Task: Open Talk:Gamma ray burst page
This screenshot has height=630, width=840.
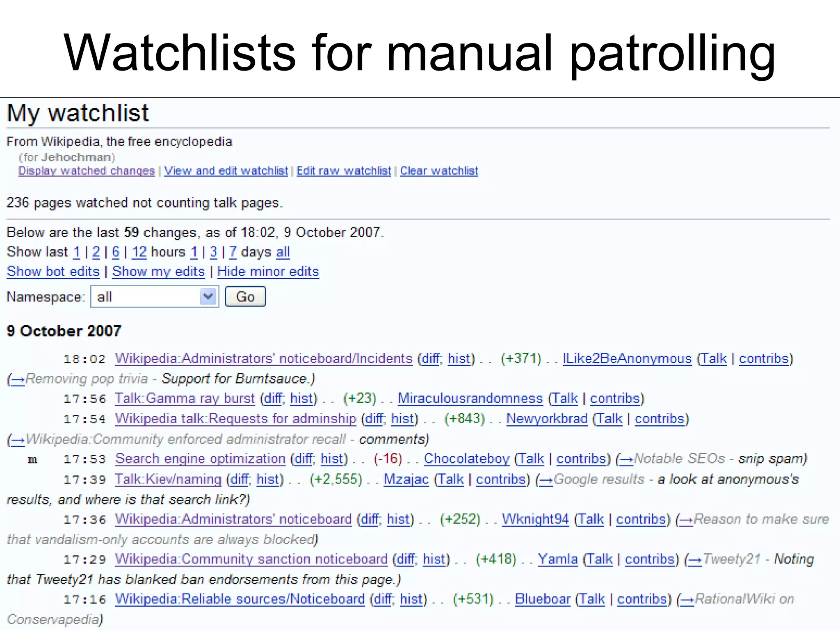Action: point(185,398)
